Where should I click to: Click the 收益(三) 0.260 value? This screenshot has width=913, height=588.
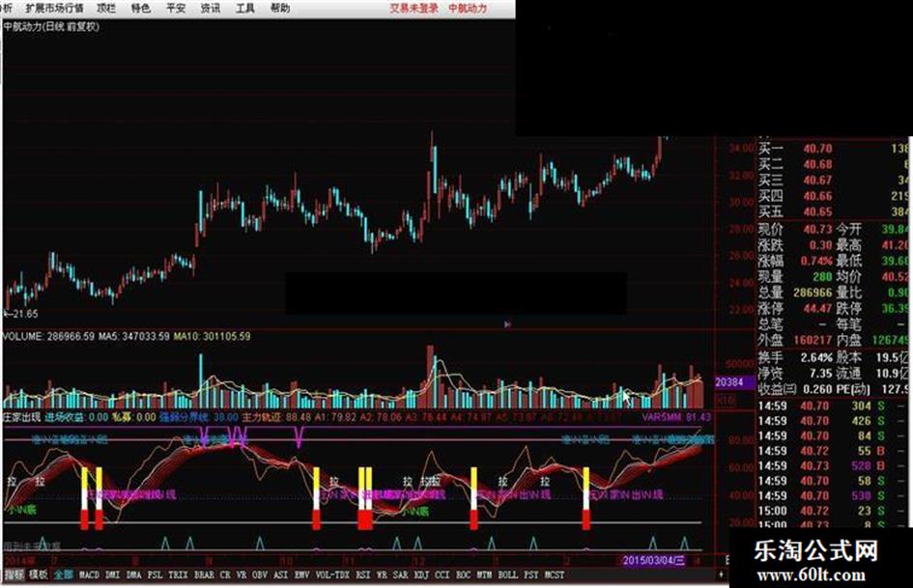[817, 389]
